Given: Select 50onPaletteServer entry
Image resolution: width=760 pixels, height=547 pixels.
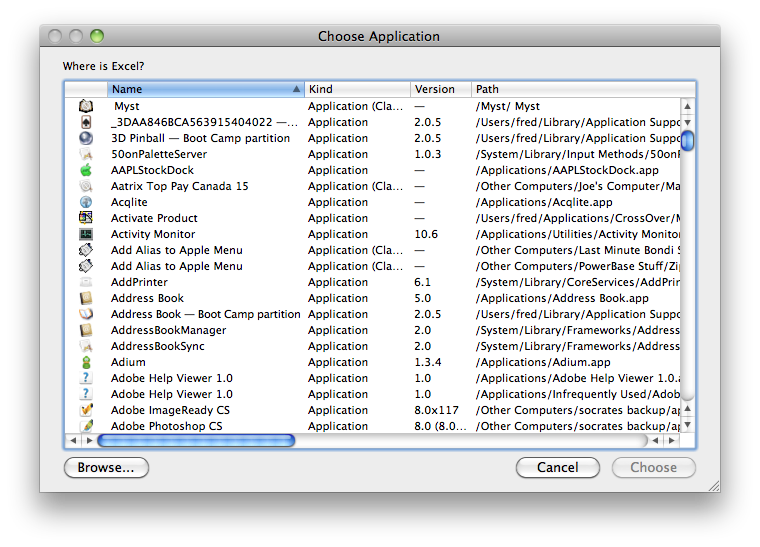Looking at the screenshot, I should (159, 154).
